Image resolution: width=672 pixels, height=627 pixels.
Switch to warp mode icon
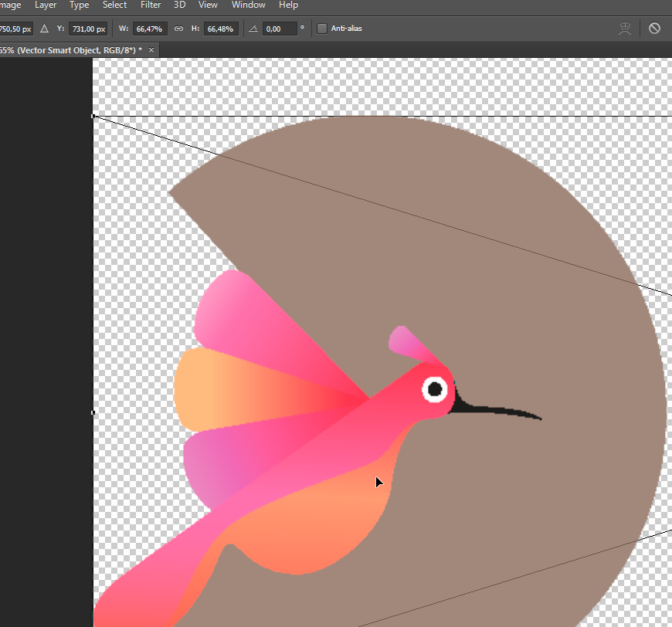click(x=626, y=29)
